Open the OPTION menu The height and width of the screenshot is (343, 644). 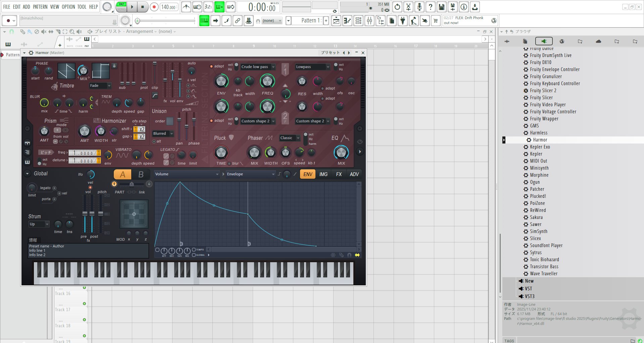[68, 7]
